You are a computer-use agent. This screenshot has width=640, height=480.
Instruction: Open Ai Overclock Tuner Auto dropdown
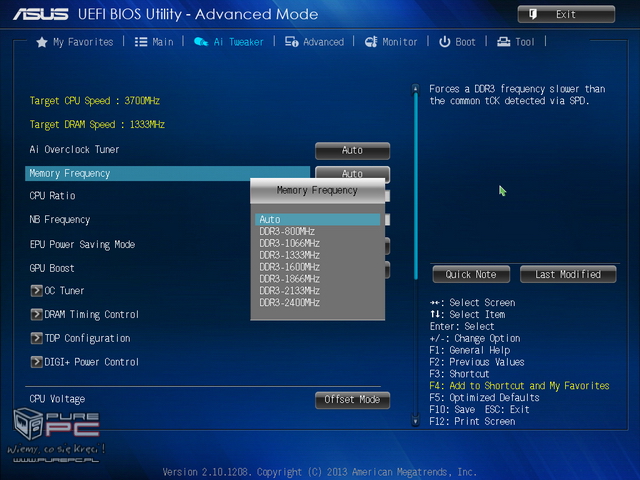click(x=352, y=151)
